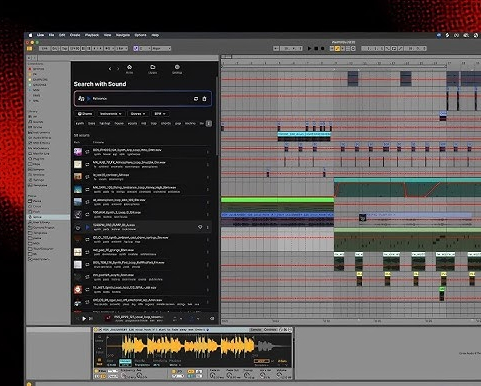Image resolution: width=481 pixels, height=386 pixels.
Task: Toggle the purple key indicator in toolbar
Action: pos(136,48)
